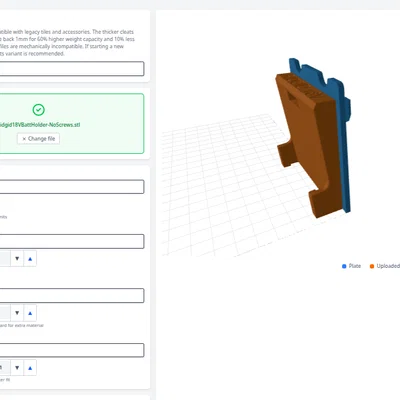The image size is (400, 400).
Task: Decrease value in the stepper with no hint below
Action: tap(17, 259)
